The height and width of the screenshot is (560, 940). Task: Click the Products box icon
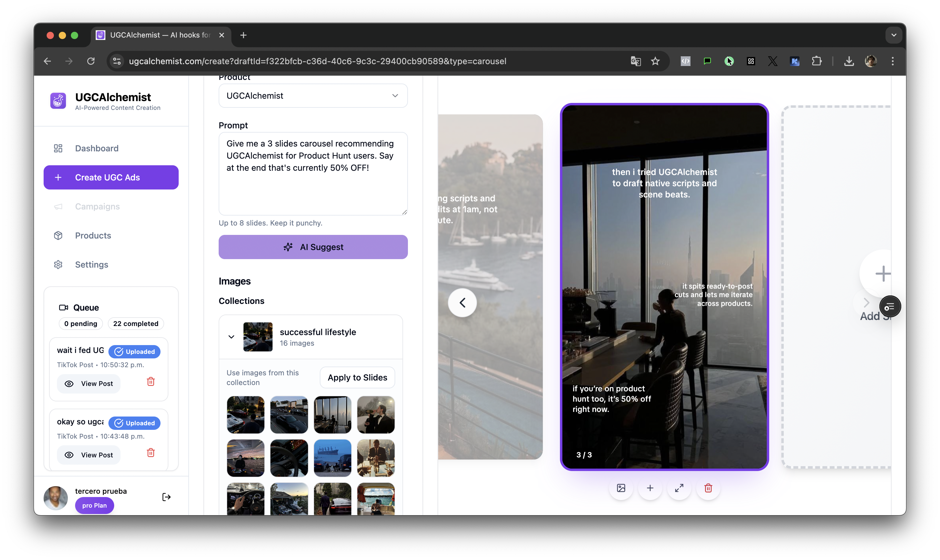(x=58, y=236)
